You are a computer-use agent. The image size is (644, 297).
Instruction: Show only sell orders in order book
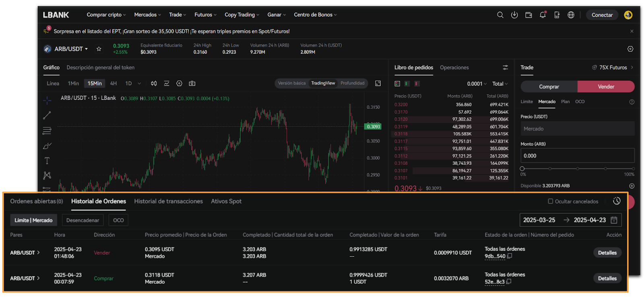click(x=417, y=83)
